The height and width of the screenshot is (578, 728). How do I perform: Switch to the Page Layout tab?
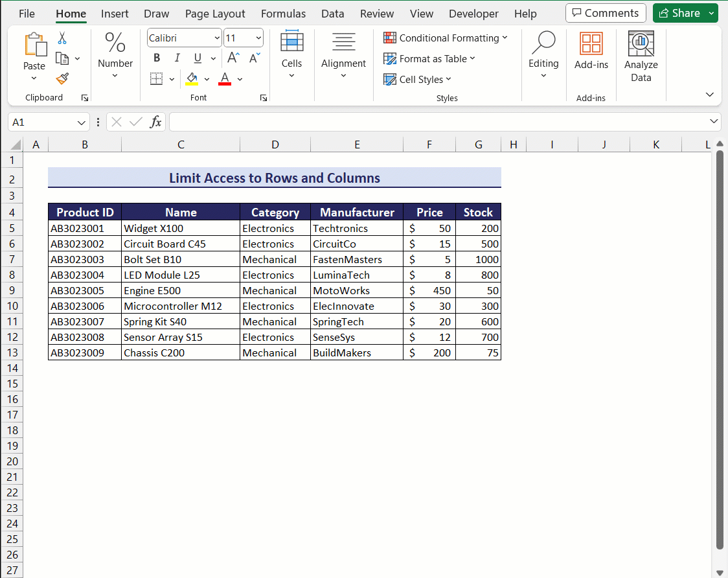click(x=215, y=14)
